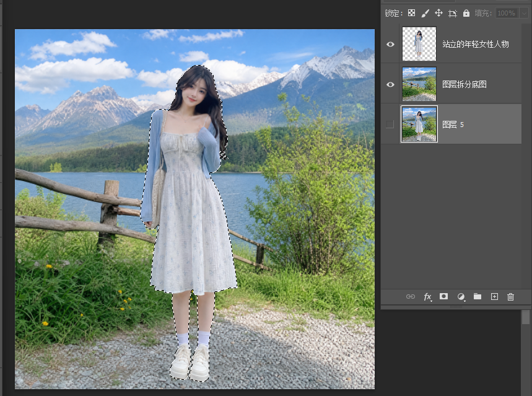
Task: Select layer name 站立的年轻女性人物
Action: tap(476, 44)
